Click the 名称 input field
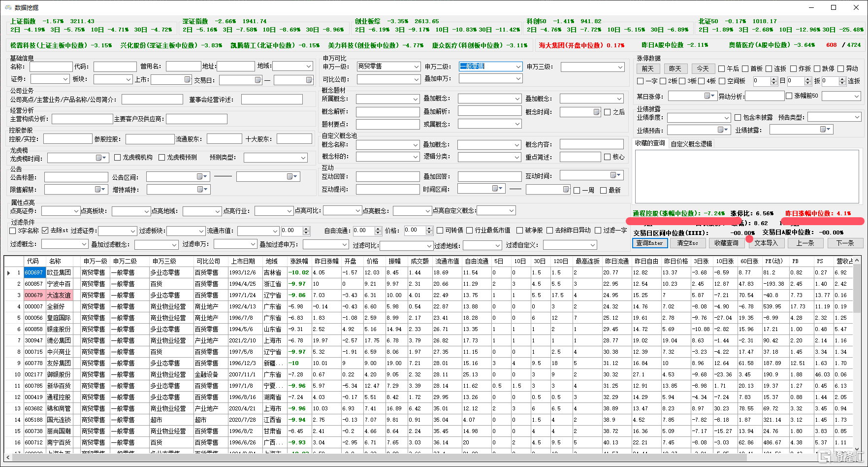 click(51, 67)
